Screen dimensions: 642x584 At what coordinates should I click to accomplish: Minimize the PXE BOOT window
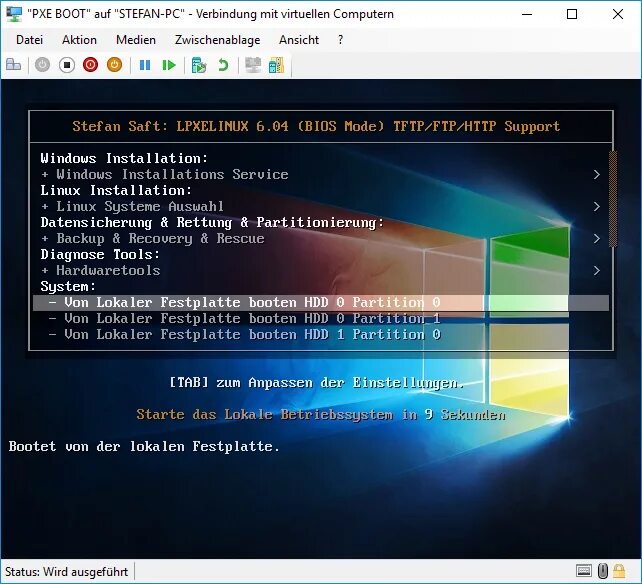coord(527,14)
